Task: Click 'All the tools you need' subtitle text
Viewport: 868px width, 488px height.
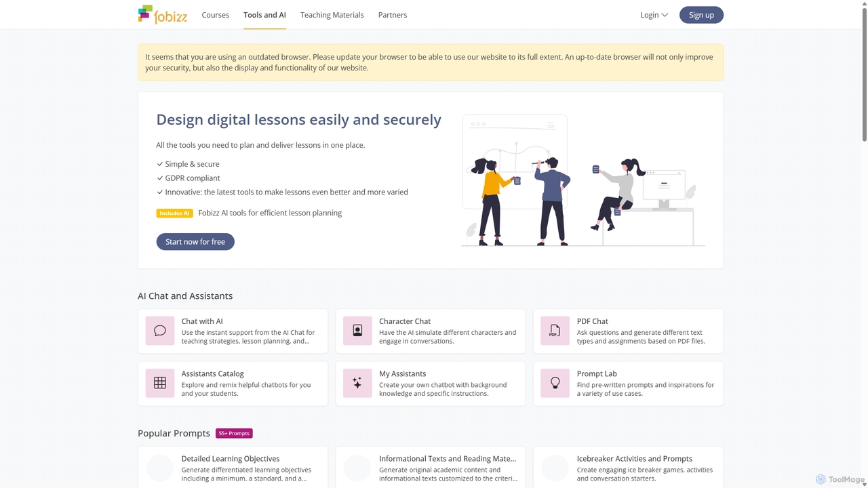Action: [260, 145]
